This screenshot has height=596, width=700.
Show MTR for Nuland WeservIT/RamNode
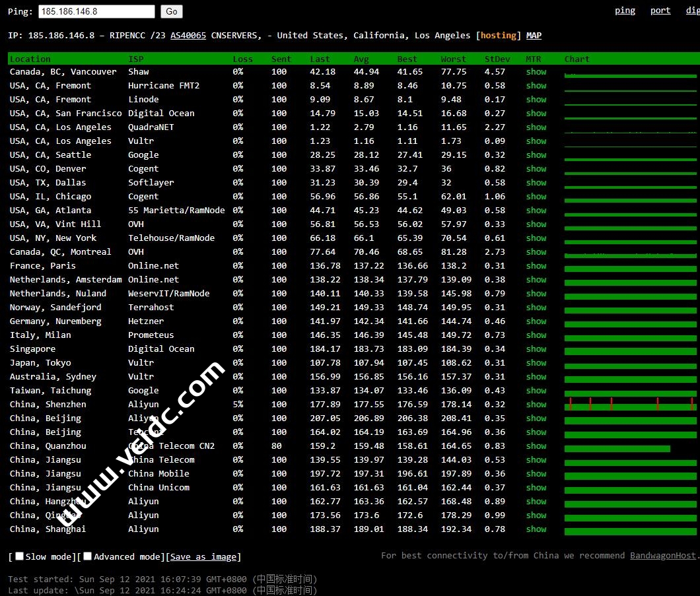(x=536, y=293)
